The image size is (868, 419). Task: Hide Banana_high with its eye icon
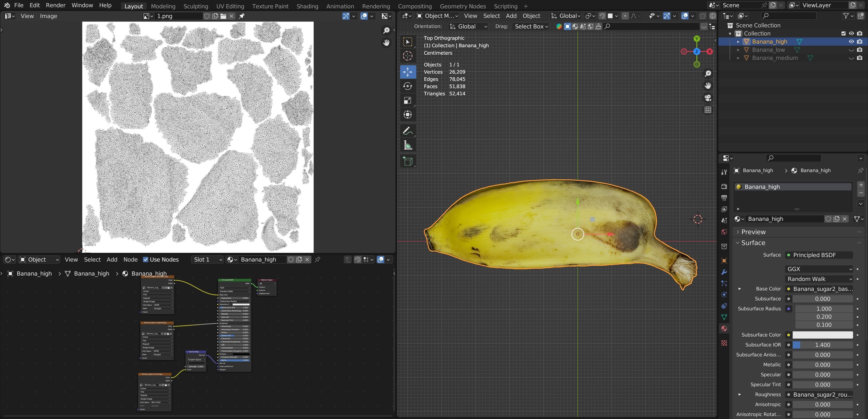click(x=851, y=42)
